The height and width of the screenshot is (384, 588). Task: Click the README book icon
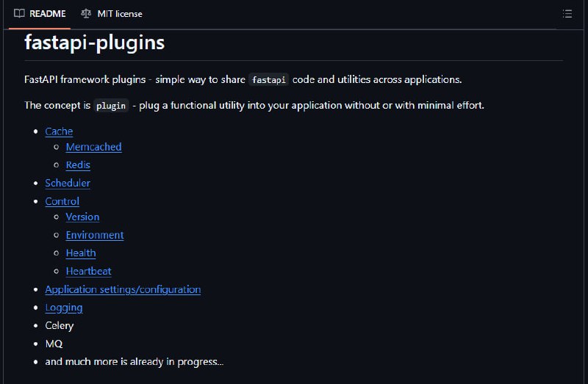tap(19, 13)
